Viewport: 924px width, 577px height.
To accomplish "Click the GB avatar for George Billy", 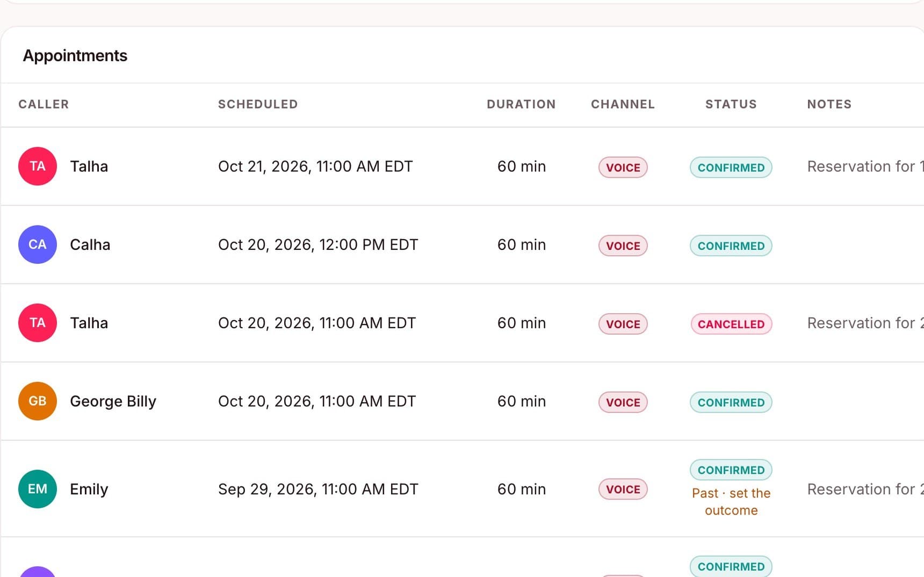I will [38, 401].
